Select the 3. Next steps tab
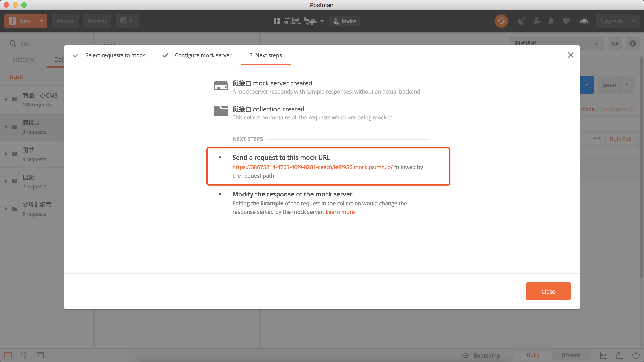 pyautogui.click(x=265, y=55)
